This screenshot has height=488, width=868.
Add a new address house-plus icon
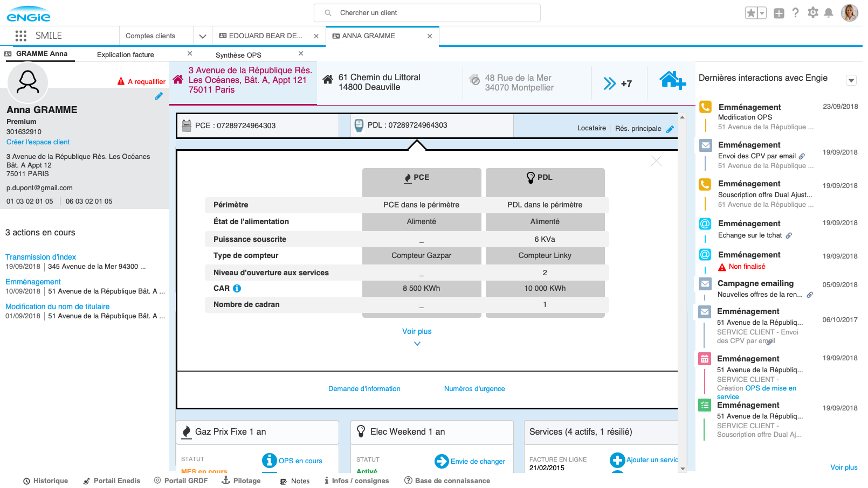pos(672,80)
